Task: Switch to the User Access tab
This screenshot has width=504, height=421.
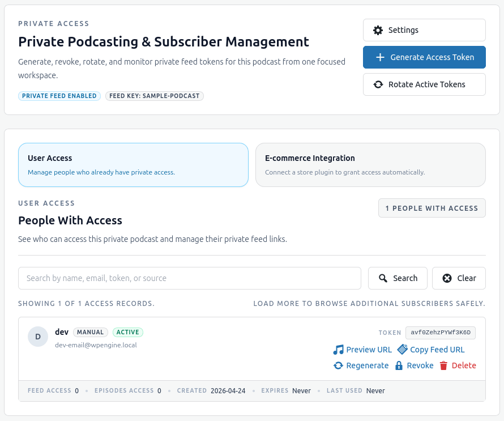Action: pos(133,165)
